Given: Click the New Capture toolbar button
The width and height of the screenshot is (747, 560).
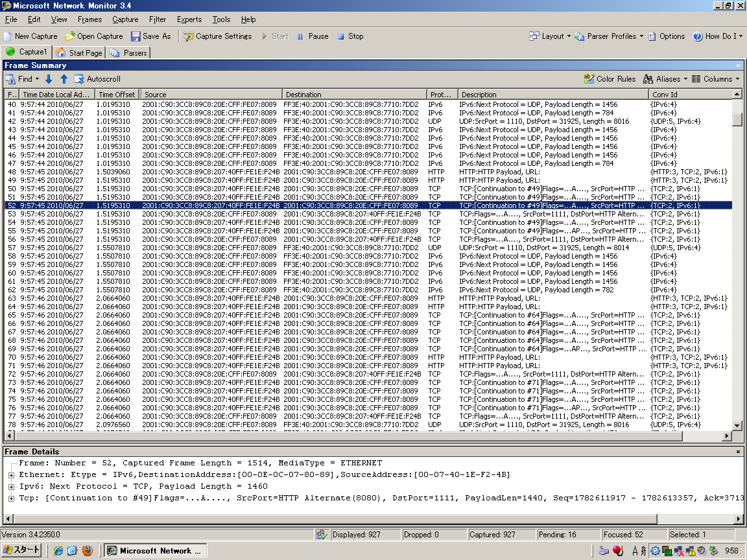Looking at the screenshot, I should [30, 36].
